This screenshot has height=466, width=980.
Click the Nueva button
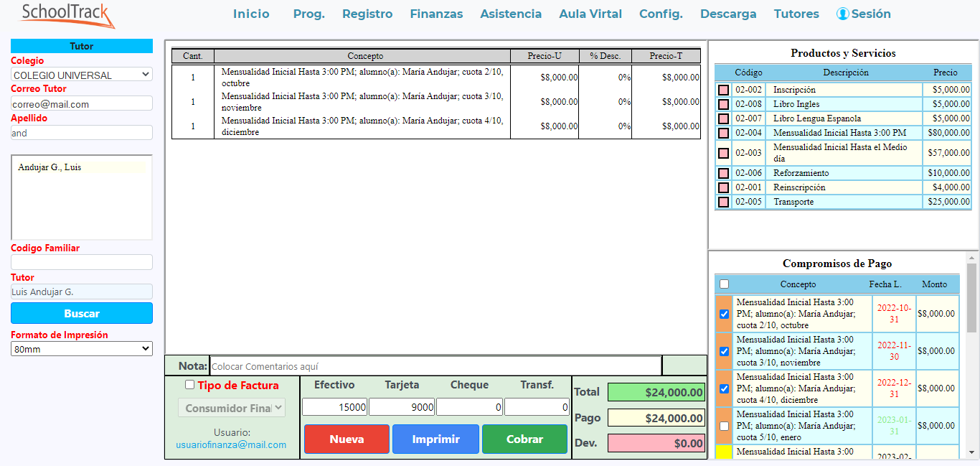coord(347,439)
